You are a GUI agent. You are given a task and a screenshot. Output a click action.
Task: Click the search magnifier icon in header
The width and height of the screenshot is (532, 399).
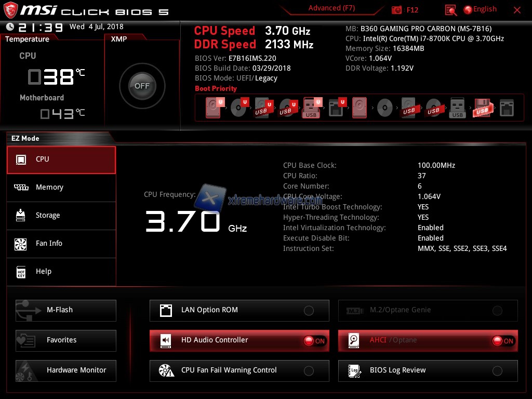tap(451, 10)
